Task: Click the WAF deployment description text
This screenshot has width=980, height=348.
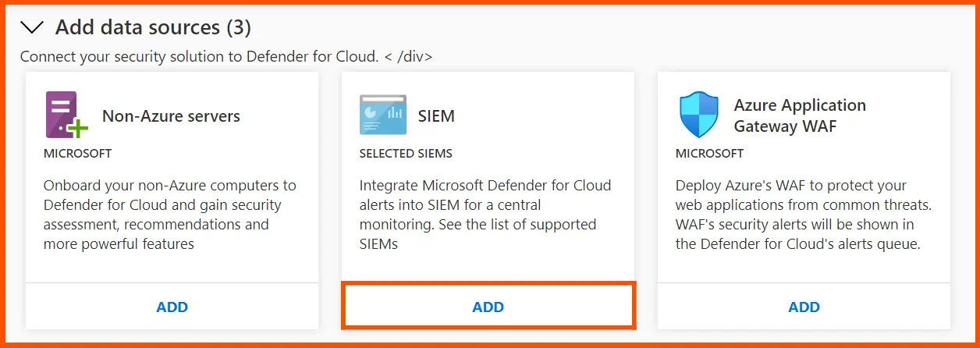Action: point(804,215)
